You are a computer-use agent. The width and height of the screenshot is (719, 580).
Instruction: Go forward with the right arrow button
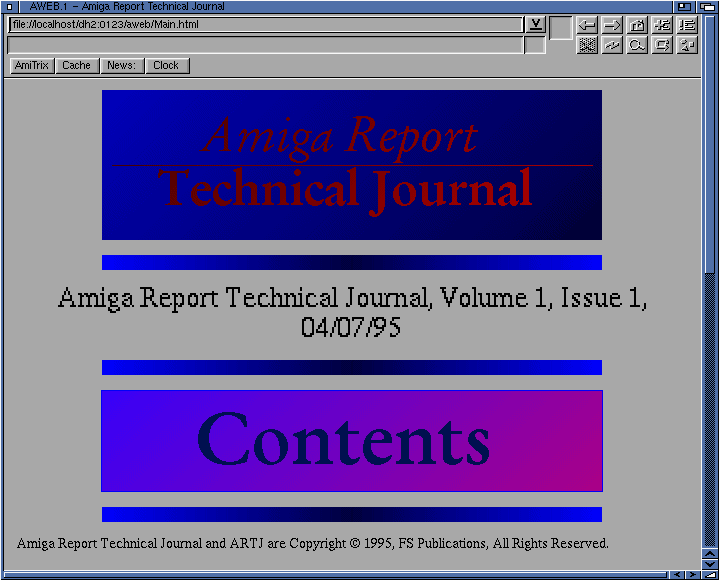click(x=612, y=25)
